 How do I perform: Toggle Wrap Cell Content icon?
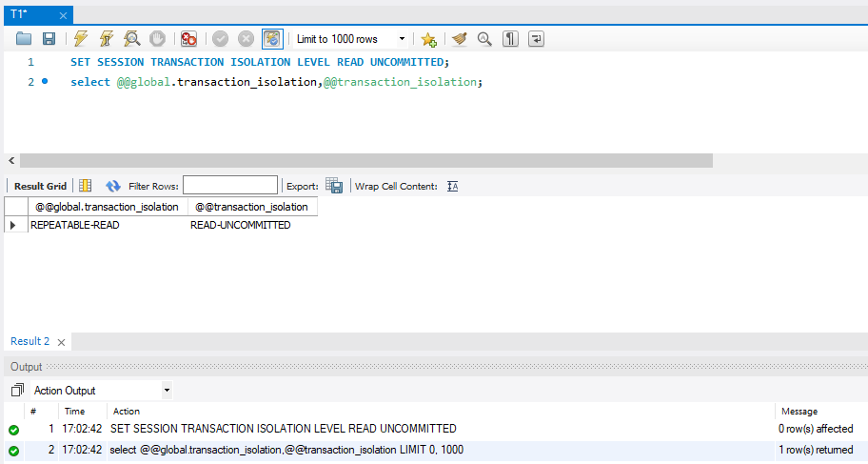(x=453, y=186)
